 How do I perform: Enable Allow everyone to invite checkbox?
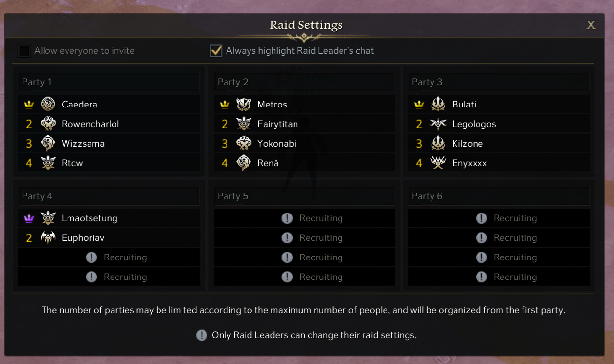click(24, 51)
